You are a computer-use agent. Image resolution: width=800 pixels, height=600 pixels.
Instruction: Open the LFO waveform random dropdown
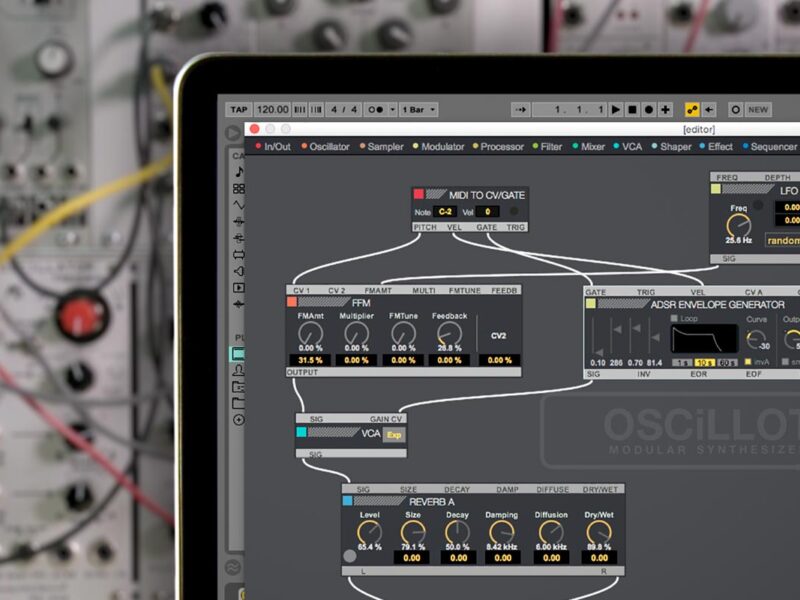(782, 240)
